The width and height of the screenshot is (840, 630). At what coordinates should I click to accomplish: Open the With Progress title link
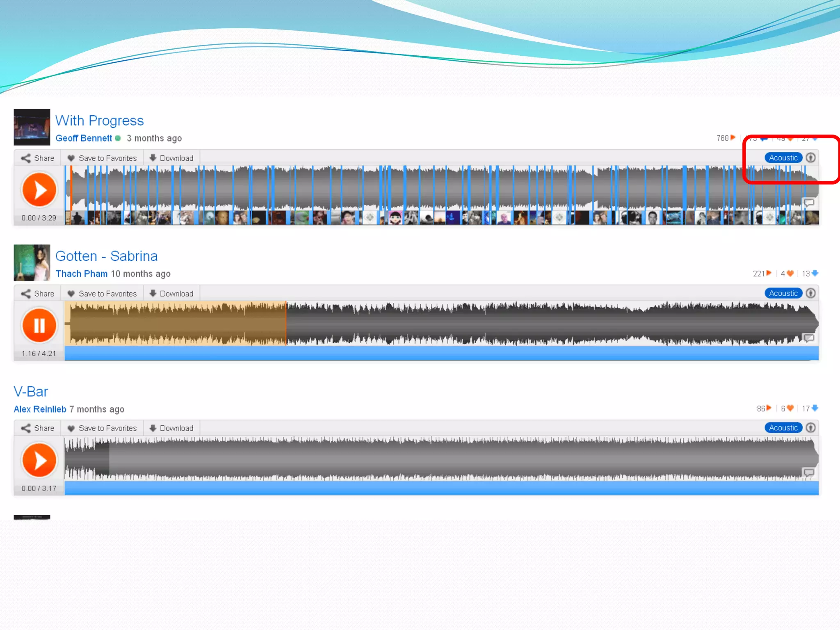click(x=99, y=121)
